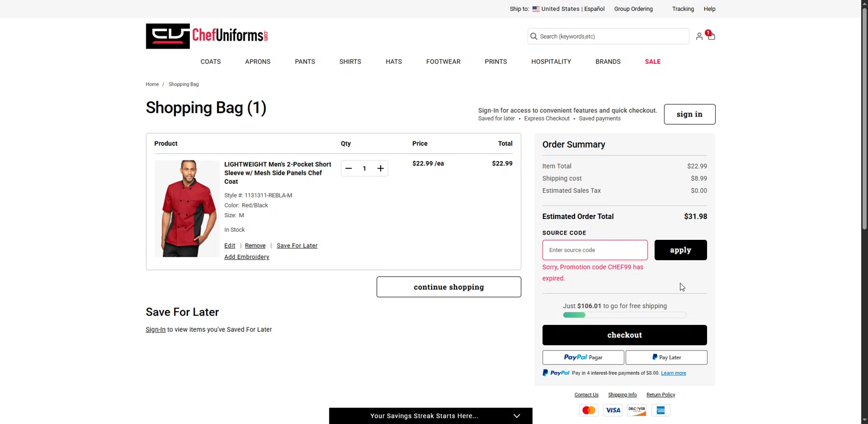Decrease quantity with the minus button
Viewport: 868px width, 424px height.
click(x=348, y=169)
